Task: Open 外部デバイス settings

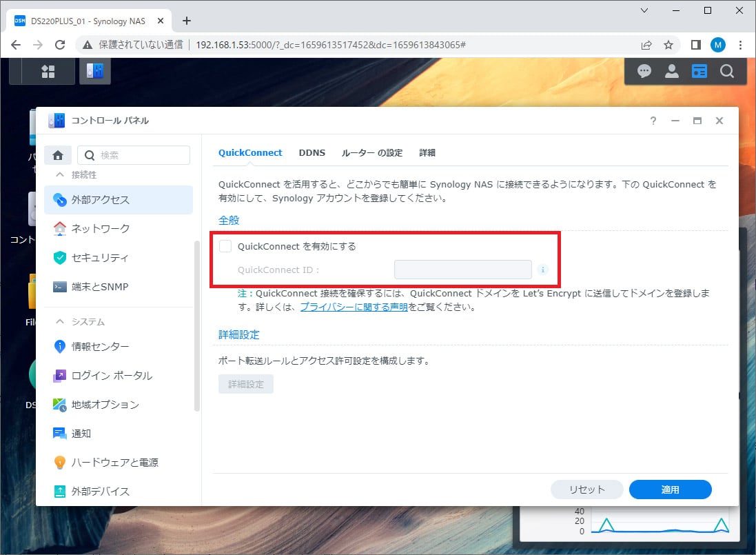Action: pyautogui.click(x=118, y=491)
